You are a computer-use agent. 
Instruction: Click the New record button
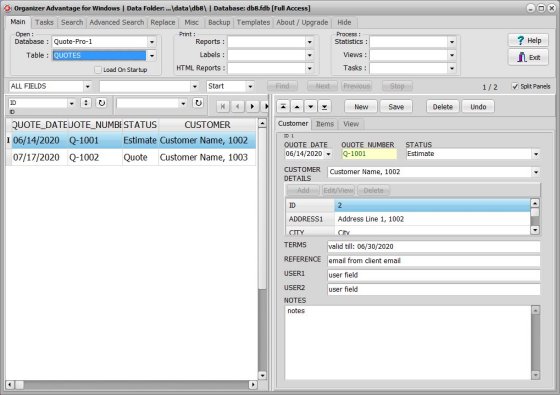[x=361, y=106]
